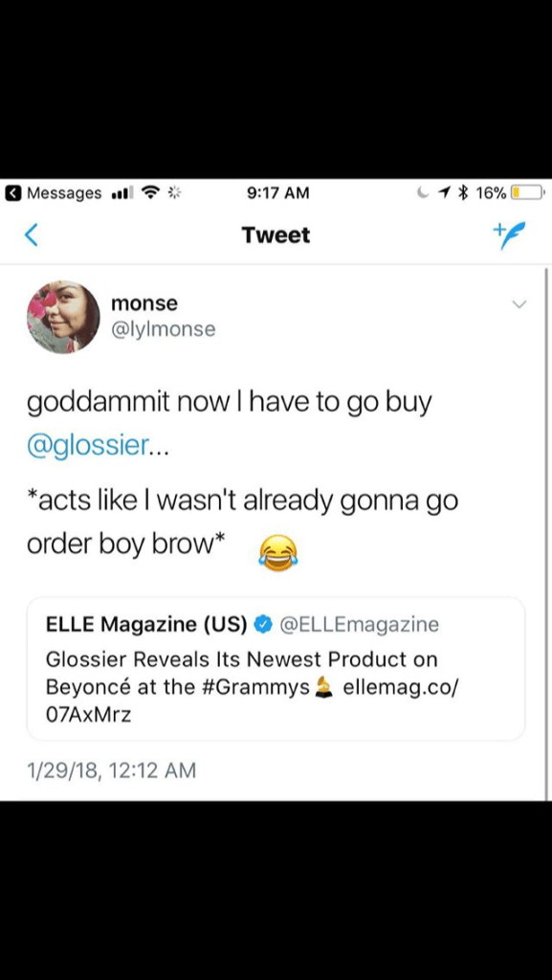Return to Messages via the status bar back icon
Viewport: 552px width, 980px height.
tap(11, 193)
